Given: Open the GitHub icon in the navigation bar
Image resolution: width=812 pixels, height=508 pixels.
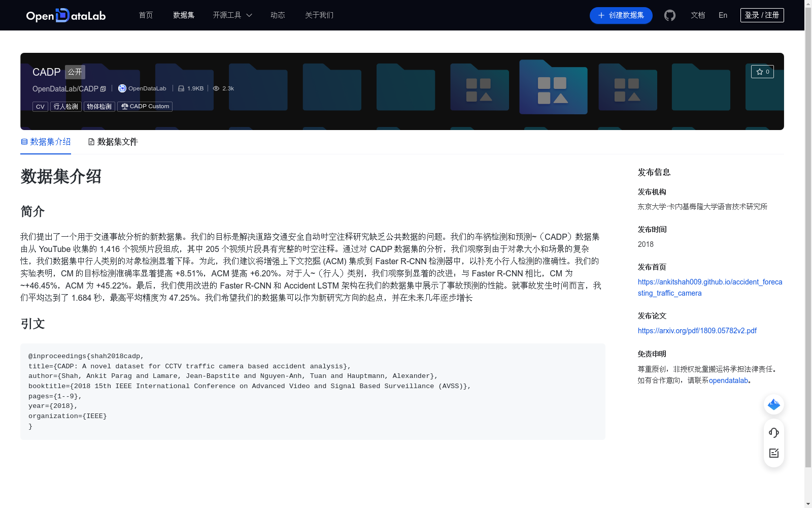Looking at the screenshot, I should click(x=669, y=15).
